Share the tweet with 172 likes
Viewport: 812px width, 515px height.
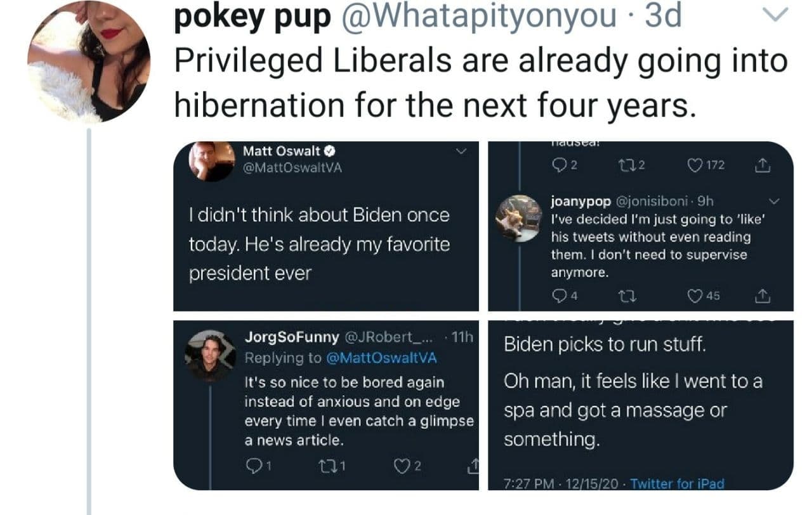point(763,166)
